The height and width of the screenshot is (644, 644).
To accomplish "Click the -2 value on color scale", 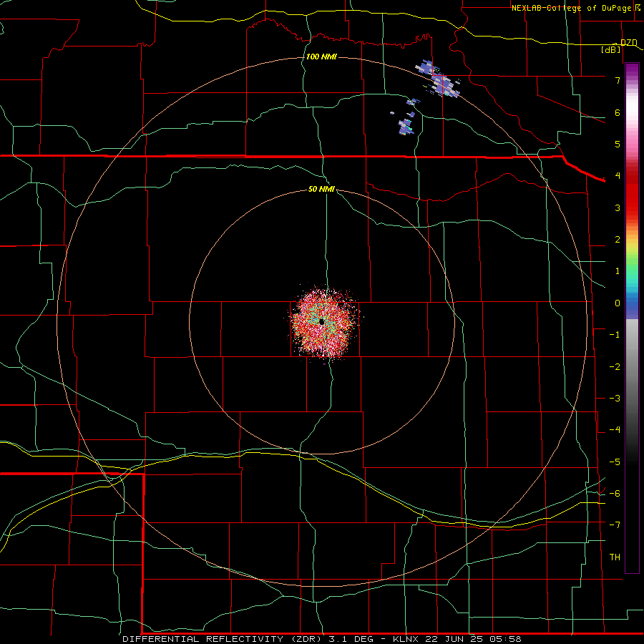I will 615,367.
